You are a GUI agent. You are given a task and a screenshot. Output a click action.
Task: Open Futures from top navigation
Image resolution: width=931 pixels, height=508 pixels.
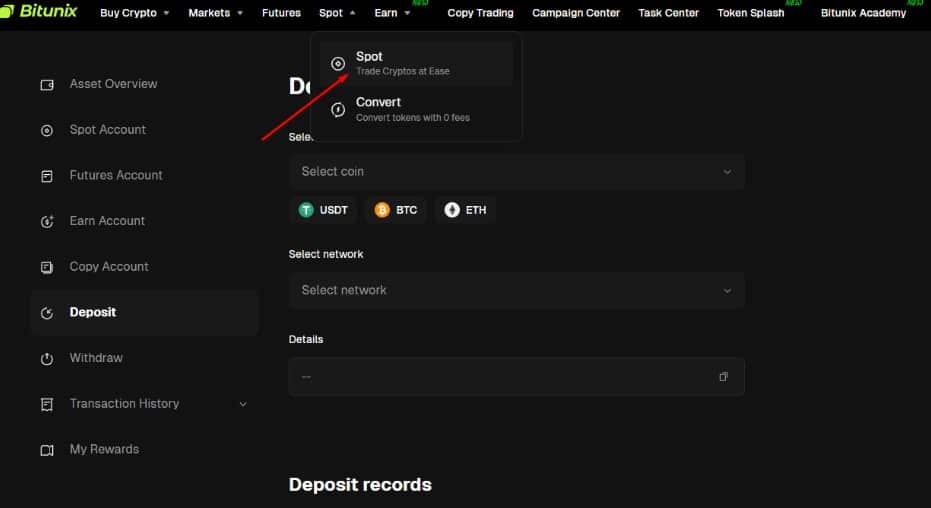point(281,12)
